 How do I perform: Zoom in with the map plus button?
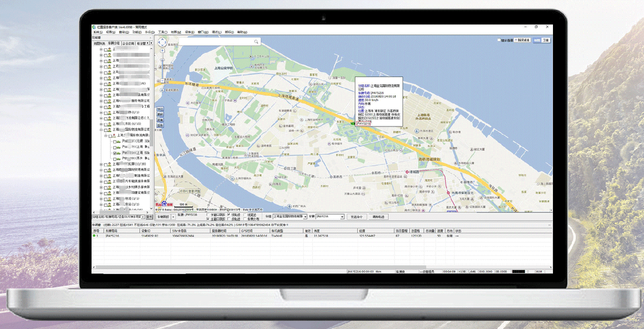pos(162,50)
